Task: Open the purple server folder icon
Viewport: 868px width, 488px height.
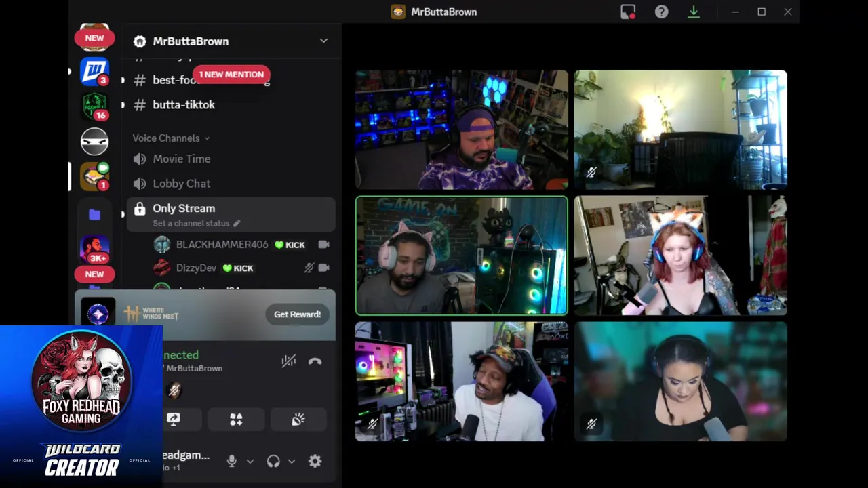Action: tap(94, 215)
